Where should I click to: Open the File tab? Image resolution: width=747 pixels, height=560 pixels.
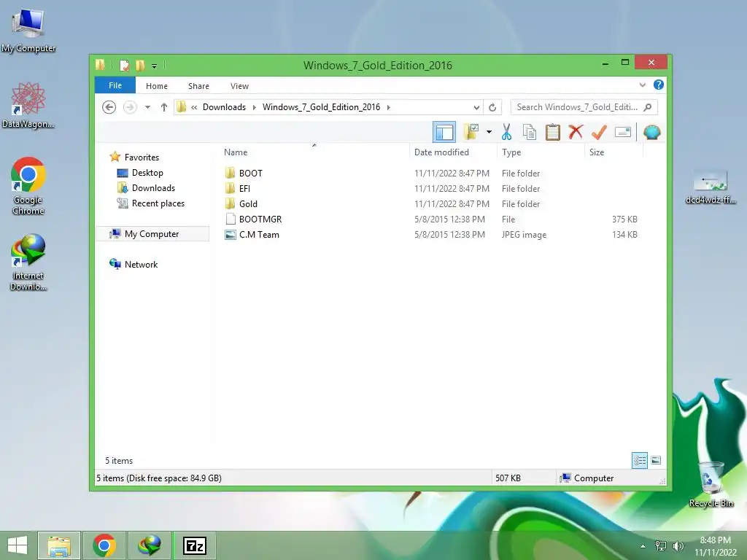(115, 85)
